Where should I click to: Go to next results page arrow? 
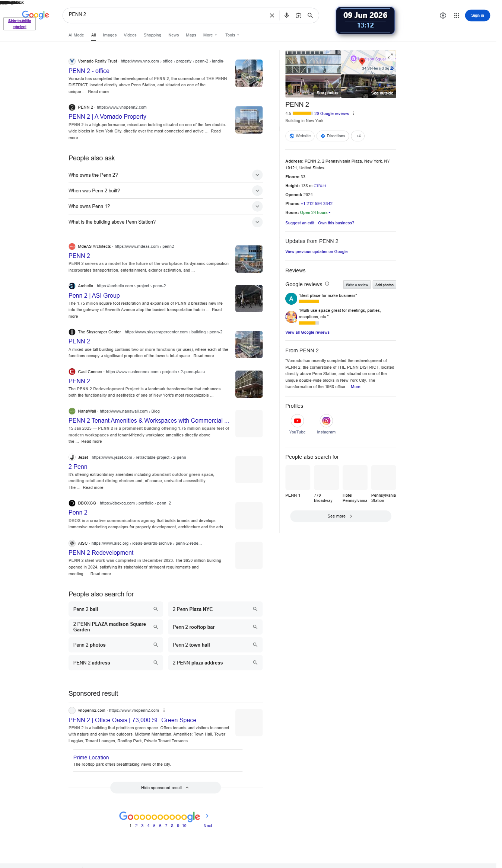click(x=207, y=816)
